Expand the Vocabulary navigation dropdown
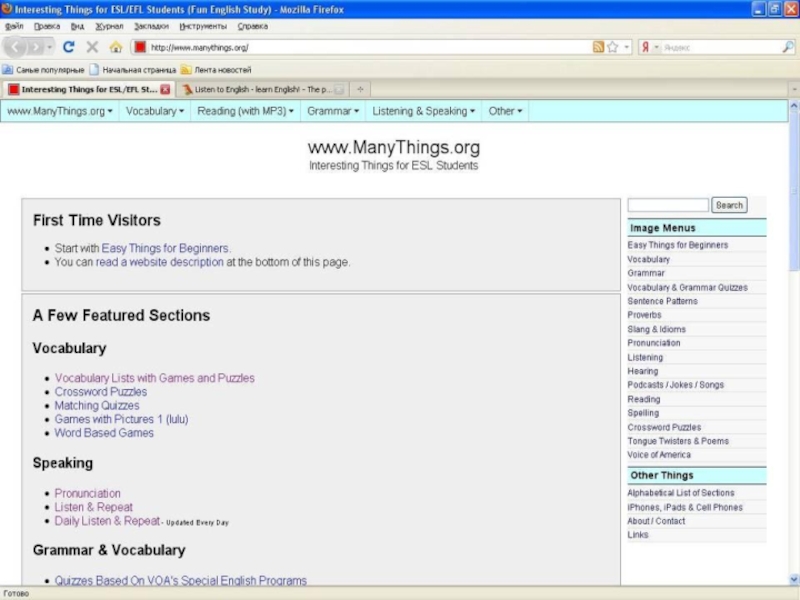The height and width of the screenshot is (600, 800). [155, 111]
